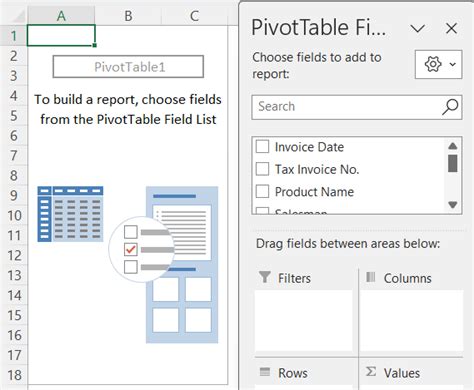The width and height of the screenshot is (474, 390).
Task: Click the Rows area icon
Action: tap(265, 372)
